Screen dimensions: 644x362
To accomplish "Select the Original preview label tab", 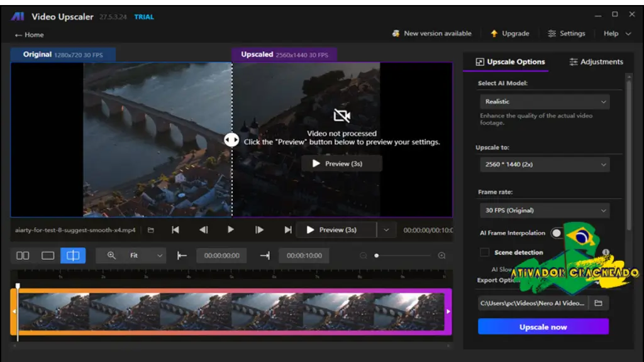I will [x=63, y=55].
